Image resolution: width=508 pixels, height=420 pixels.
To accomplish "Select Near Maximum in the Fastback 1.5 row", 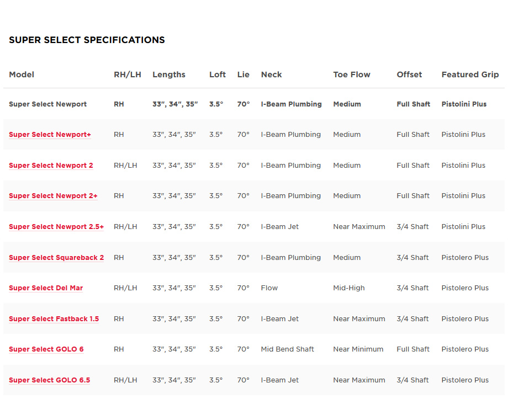I will point(359,318).
